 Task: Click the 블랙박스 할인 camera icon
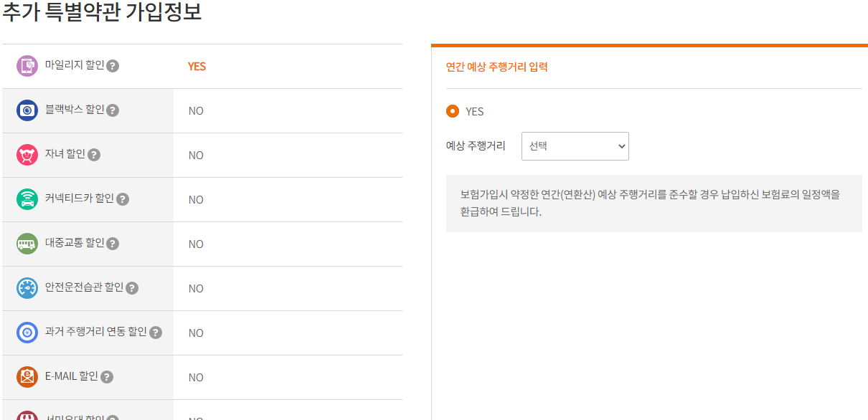point(27,110)
